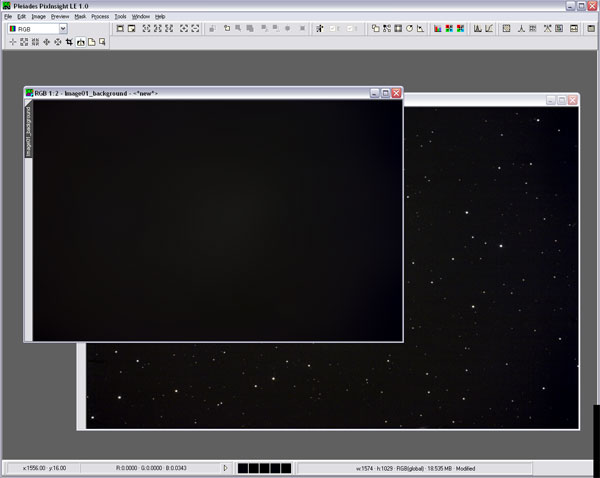This screenshot has height=478, width=600.
Task: Click the running figure execute icon
Action: (x=320, y=29)
